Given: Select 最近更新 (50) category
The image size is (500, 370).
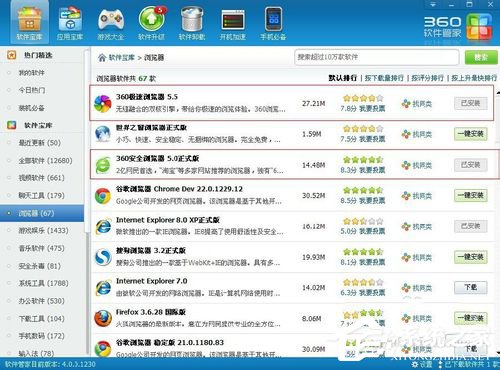Looking at the screenshot, I should (39, 143).
